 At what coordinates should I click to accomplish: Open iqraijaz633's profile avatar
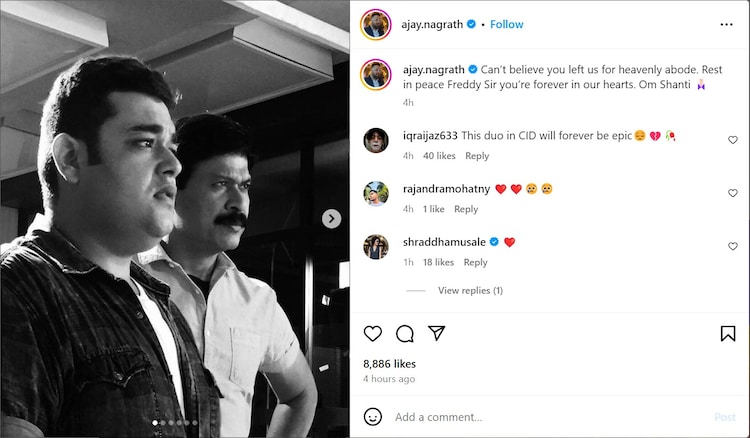376,141
